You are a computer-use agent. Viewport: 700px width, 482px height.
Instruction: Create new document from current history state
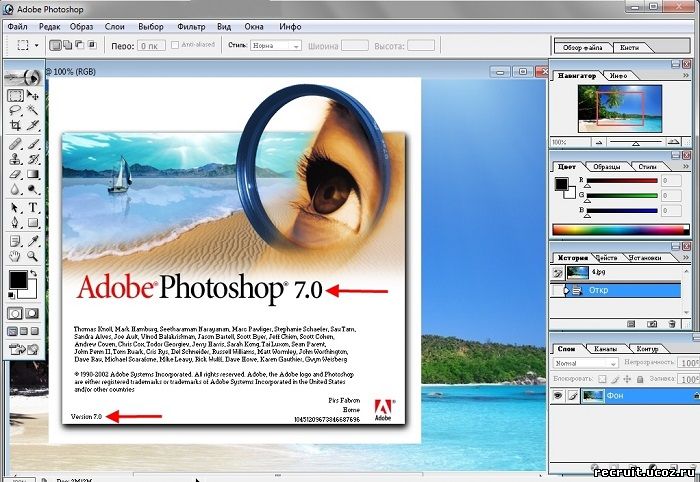(x=631, y=324)
